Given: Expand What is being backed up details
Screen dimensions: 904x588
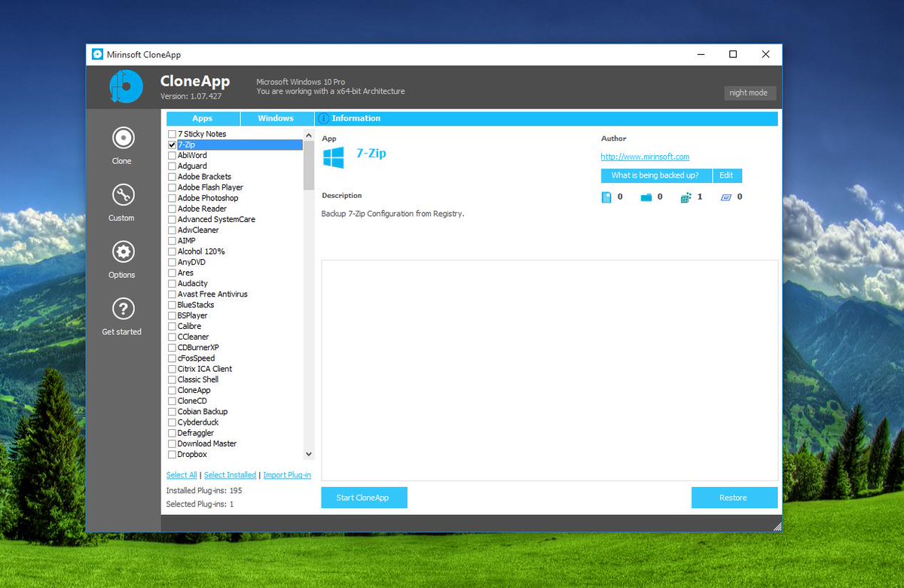Looking at the screenshot, I should 655,175.
